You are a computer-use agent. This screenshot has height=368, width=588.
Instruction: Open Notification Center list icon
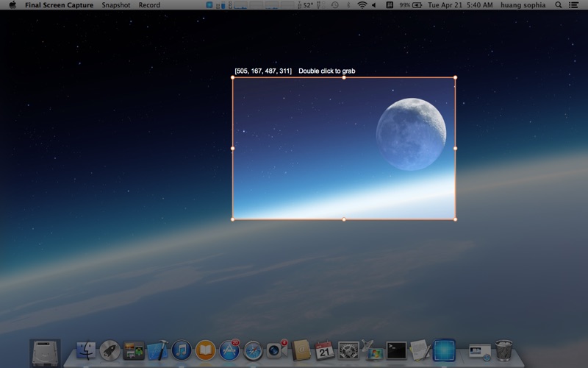pyautogui.click(x=573, y=5)
